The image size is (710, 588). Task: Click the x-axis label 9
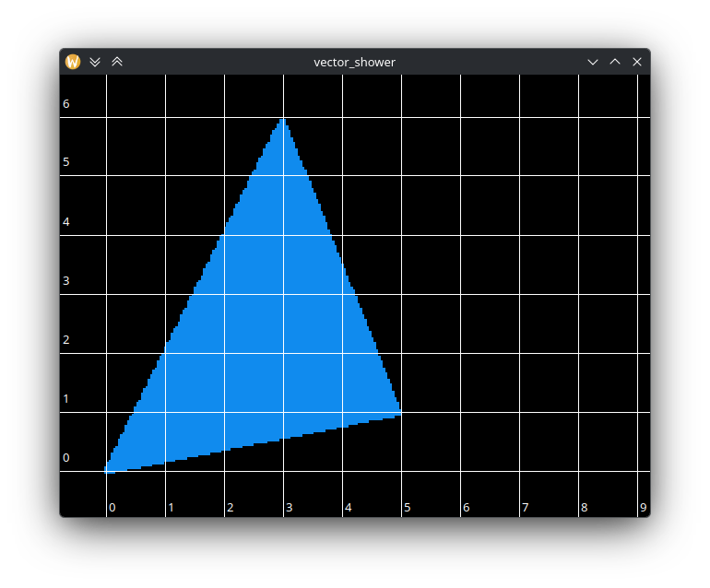[643, 508]
